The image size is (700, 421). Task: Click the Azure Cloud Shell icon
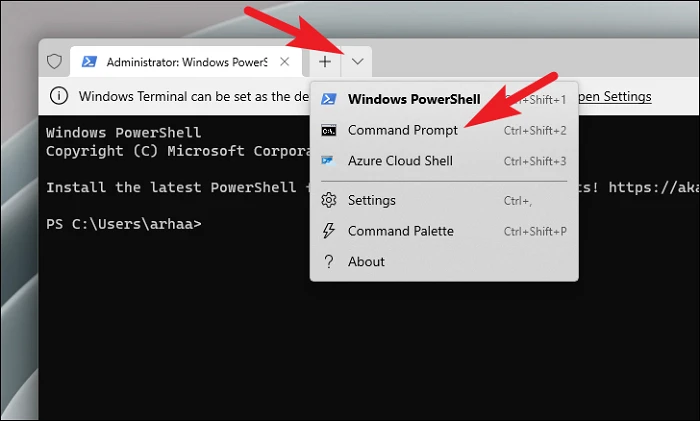tap(328, 161)
